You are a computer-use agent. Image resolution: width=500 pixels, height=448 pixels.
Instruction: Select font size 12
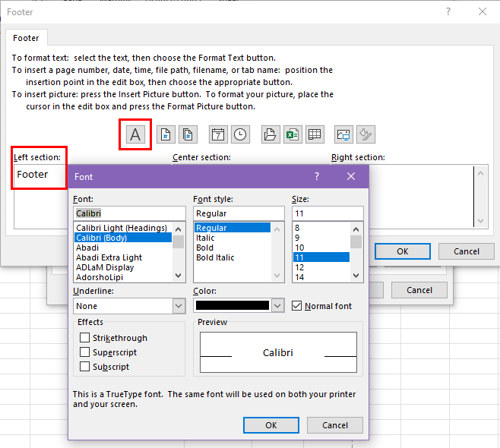(x=321, y=267)
